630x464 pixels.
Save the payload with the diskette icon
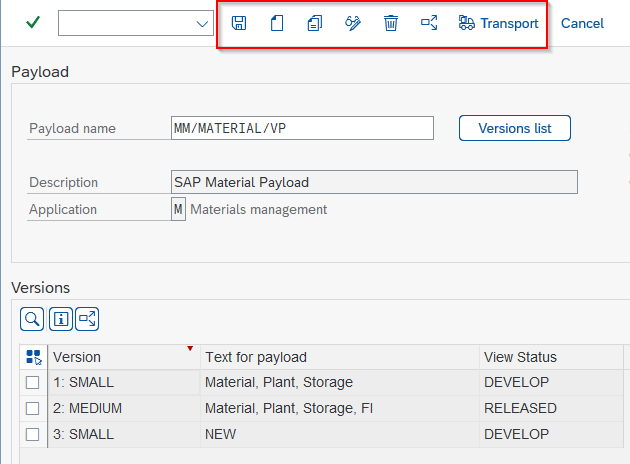239,23
